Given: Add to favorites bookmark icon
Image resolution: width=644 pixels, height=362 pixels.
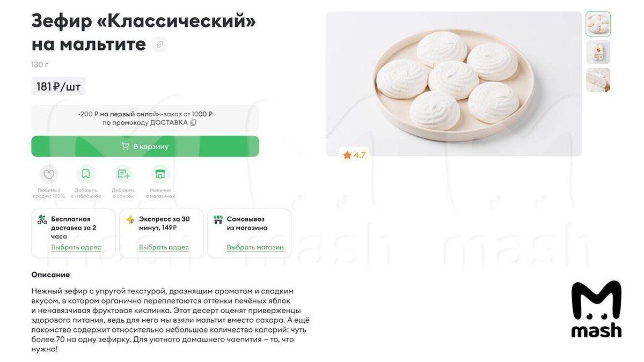Looking at the screenshot, I should click(x=86, y=174).
